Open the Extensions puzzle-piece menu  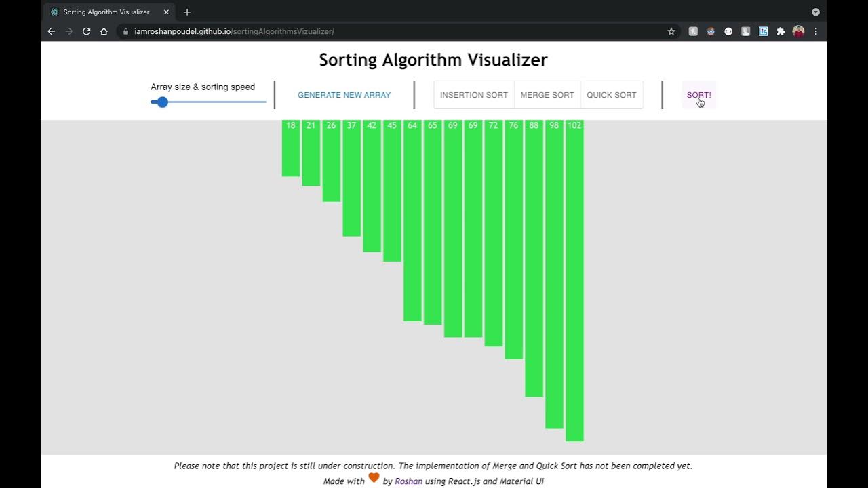[x=781, y=31]
